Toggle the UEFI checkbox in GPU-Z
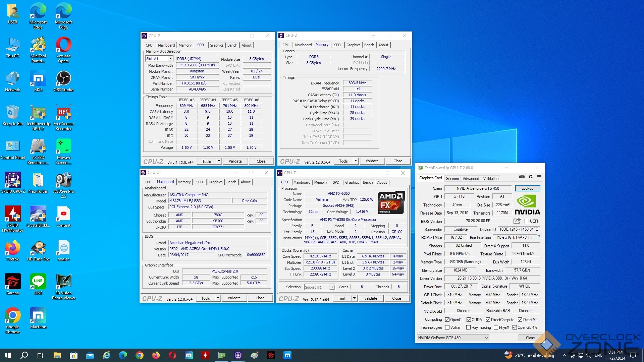The width and height of the screenshot is (644, 362). point(527,221)
